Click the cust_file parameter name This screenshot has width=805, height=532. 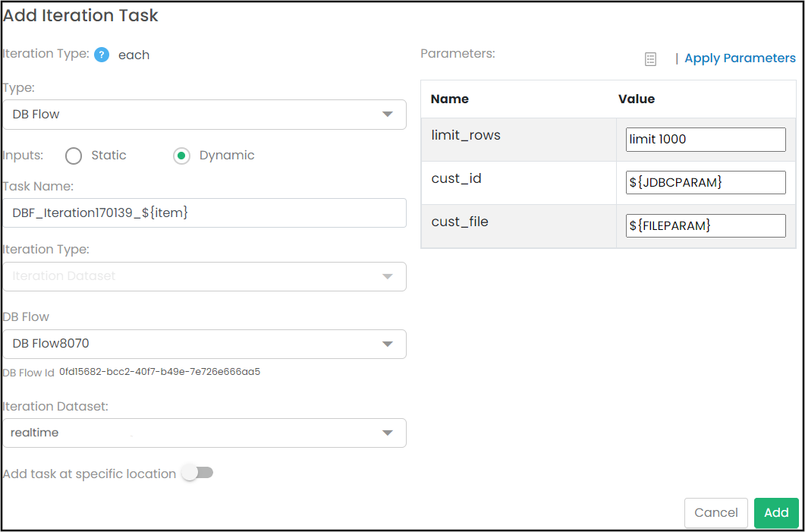click(x=460, y=222)
